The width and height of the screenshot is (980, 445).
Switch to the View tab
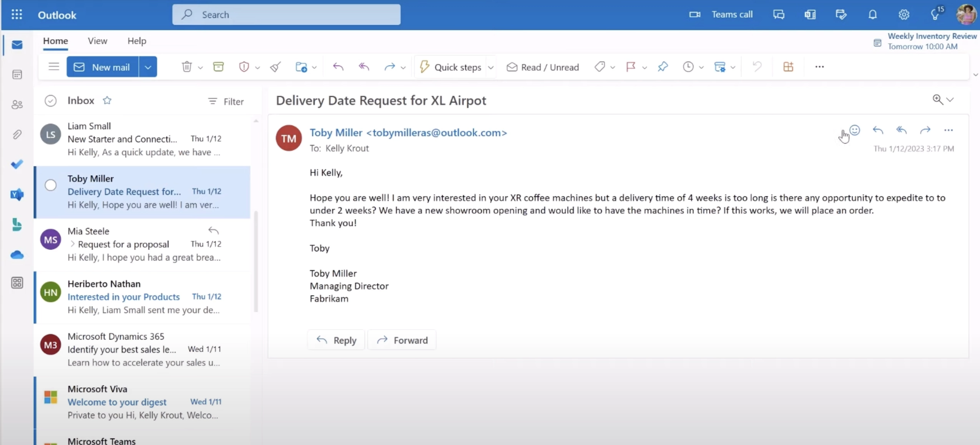(97, 41)
